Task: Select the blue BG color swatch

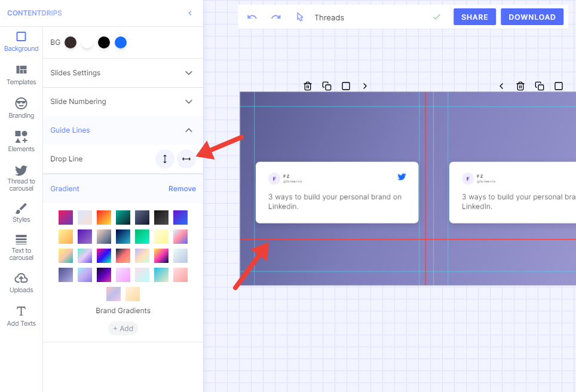Action: pyautogui.click(x=121, y=42)
